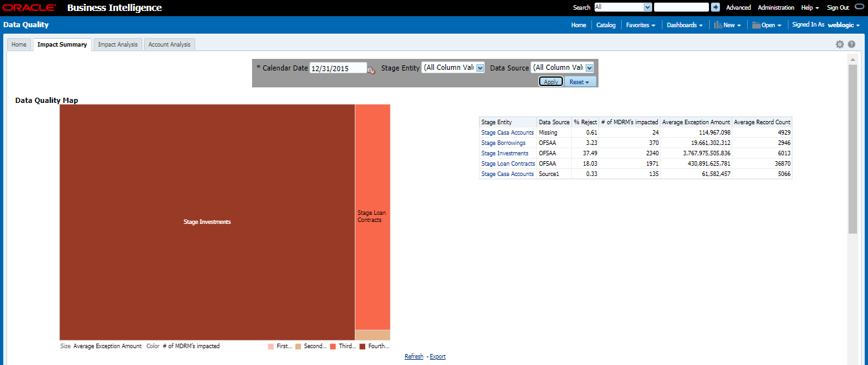Open the Help menu dropdown
Screen dimensions: 868x365
810,8
